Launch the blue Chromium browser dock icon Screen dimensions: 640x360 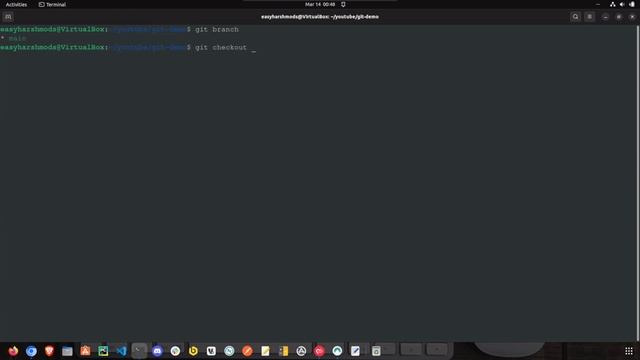[x=31, y=351]
